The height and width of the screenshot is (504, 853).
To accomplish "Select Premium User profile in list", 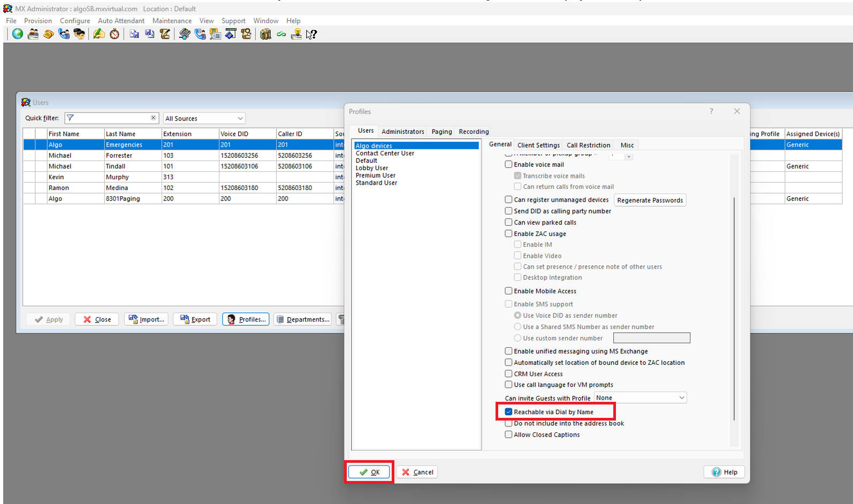I will coord(376,175).
